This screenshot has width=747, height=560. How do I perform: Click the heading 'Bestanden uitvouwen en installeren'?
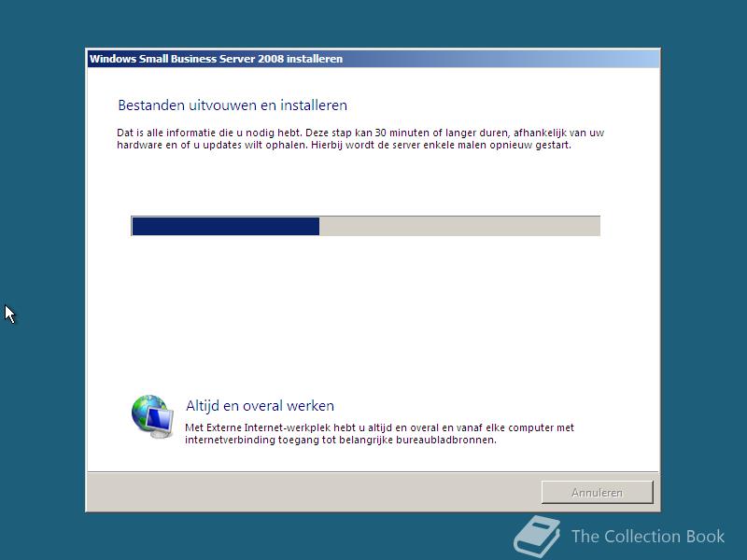click(233, 105)
